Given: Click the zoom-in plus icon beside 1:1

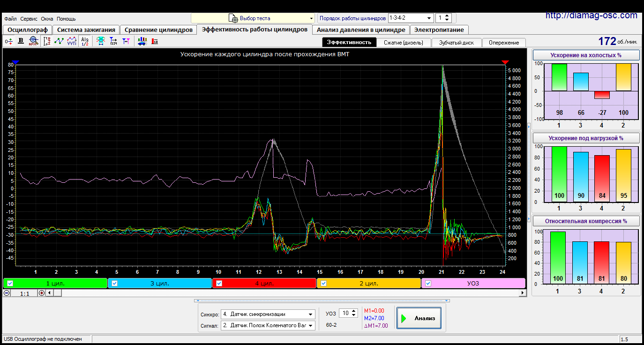Looking at the screenshot, I should [x=42, y=293].
